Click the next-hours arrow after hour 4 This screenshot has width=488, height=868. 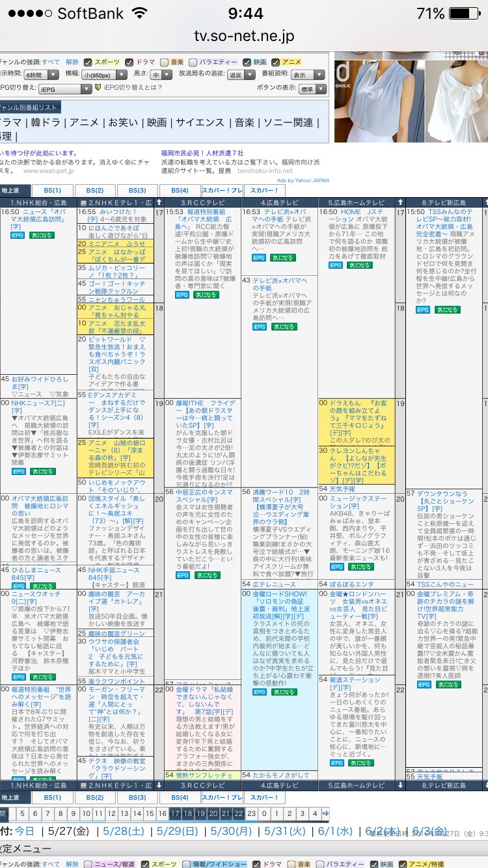click(325, 813)
